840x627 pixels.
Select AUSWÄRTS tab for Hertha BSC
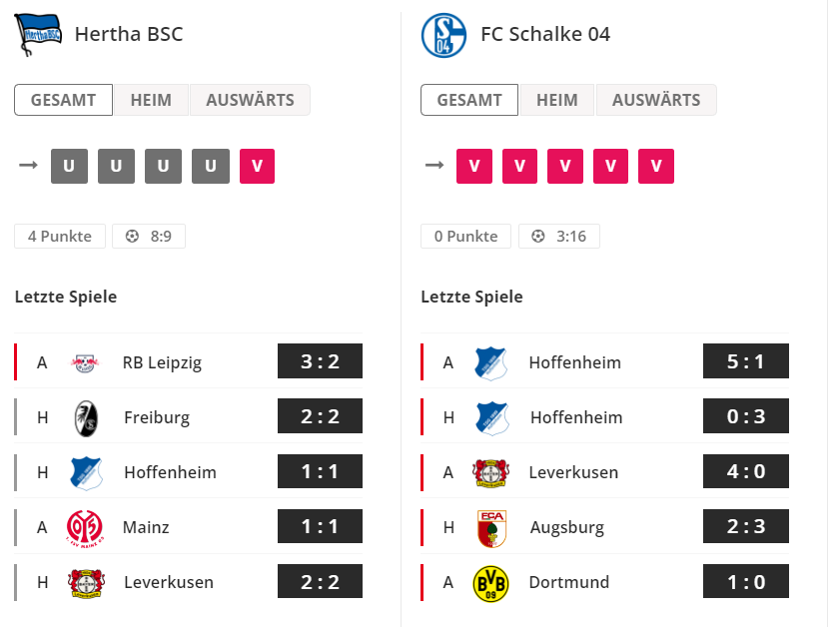click(x=250, y=100)
